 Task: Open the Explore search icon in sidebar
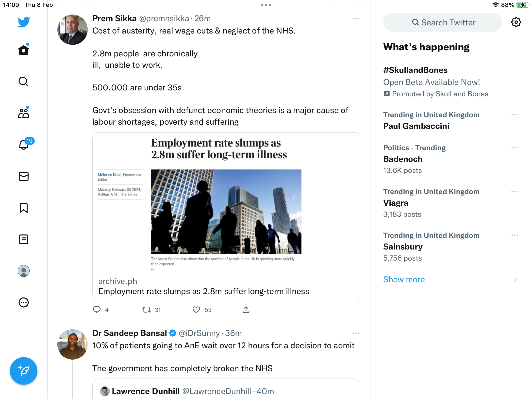(24, 82)
